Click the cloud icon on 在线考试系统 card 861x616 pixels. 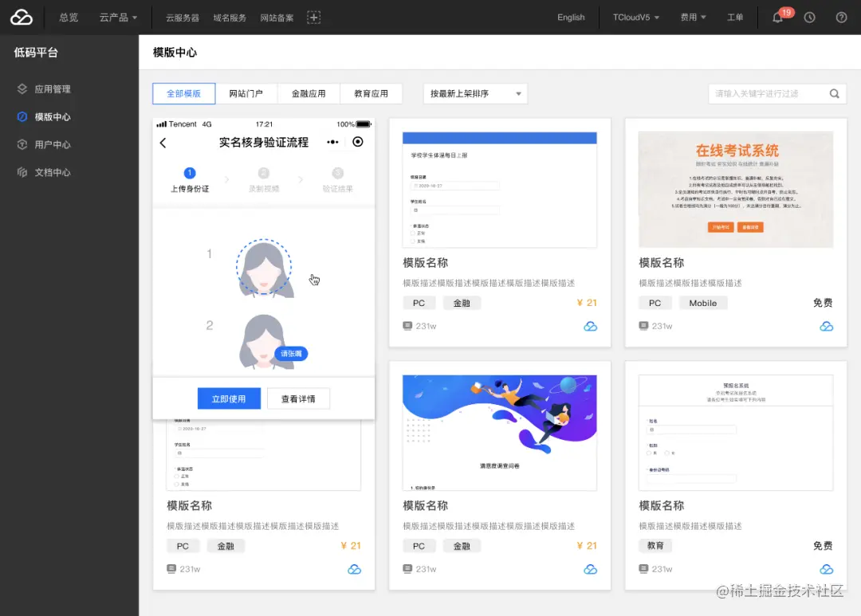827,327
